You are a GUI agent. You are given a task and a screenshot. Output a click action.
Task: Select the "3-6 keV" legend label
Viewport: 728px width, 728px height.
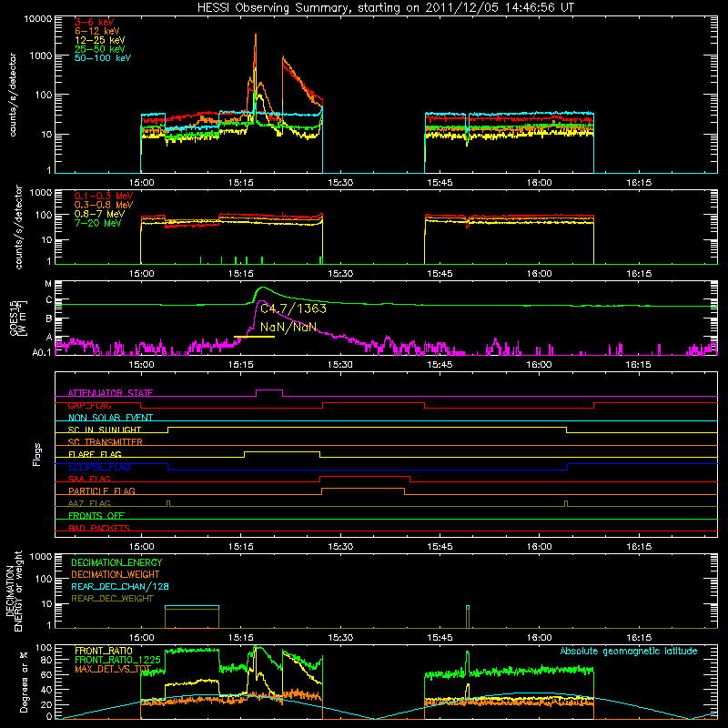tap(95, 22)
